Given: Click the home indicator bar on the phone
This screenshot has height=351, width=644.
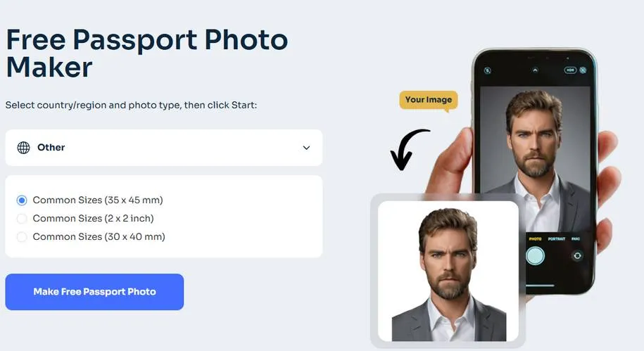Looking at the screenshot, I should point(540,286).
